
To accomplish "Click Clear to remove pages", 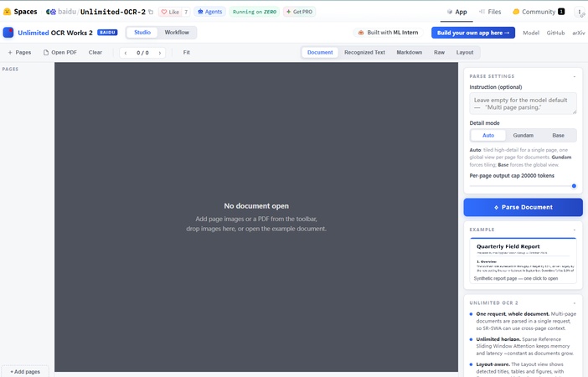I will coord(95,53).
